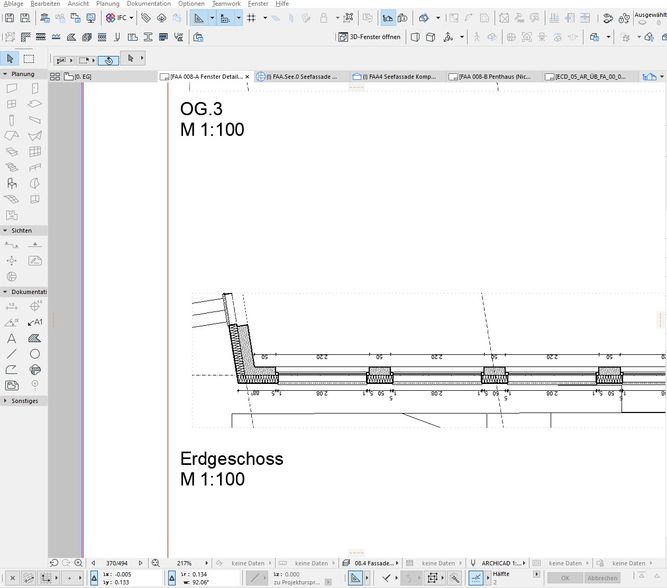Select the Polyline tool
Viewport: 667px width, 588px height.
click(11, 370)
